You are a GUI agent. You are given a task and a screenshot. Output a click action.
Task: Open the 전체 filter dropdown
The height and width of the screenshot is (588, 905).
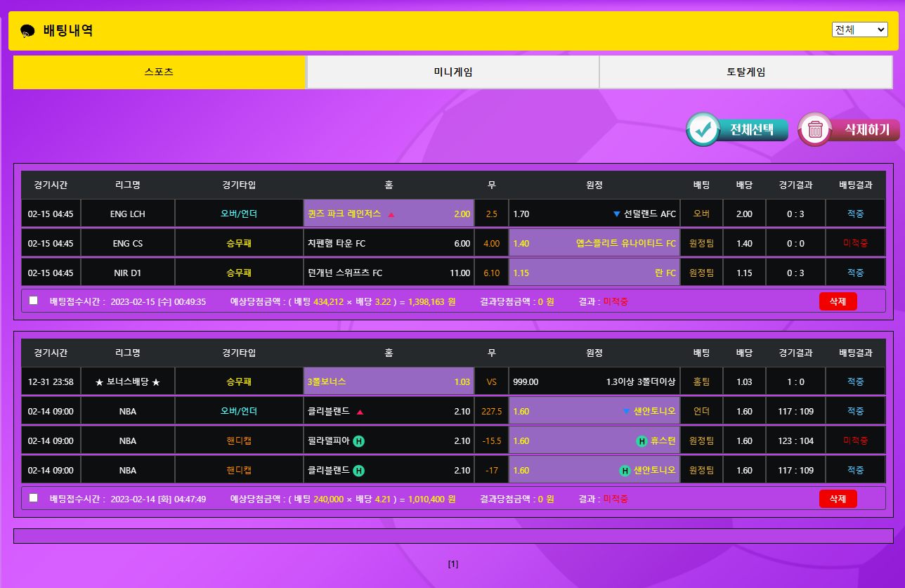(859, 30)
